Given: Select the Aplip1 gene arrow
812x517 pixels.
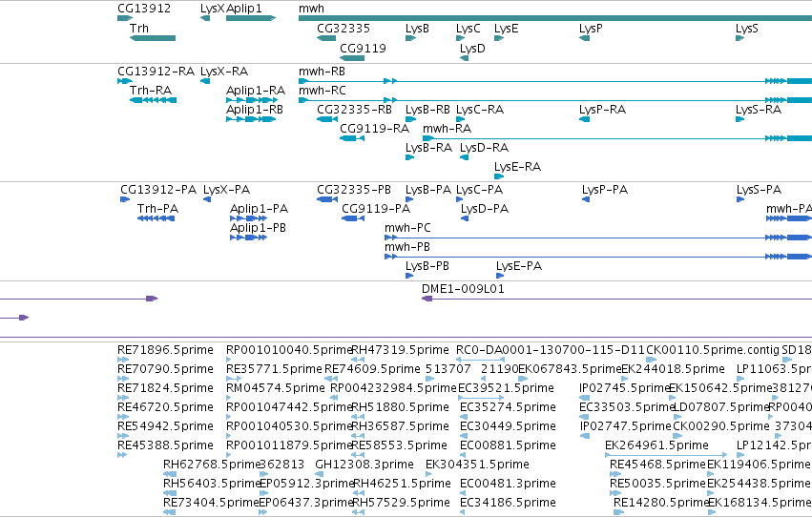Looking at the screenshot, I should (251, 18).
